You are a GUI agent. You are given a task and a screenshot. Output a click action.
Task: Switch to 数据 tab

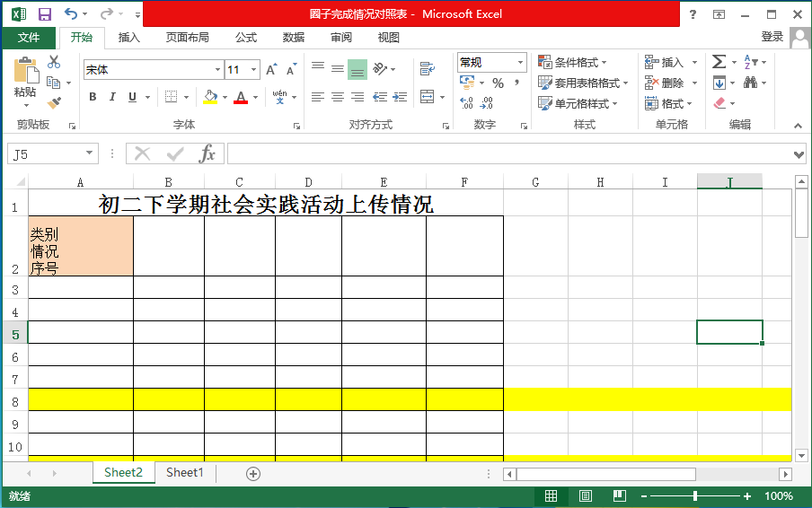tap(294, 37)
